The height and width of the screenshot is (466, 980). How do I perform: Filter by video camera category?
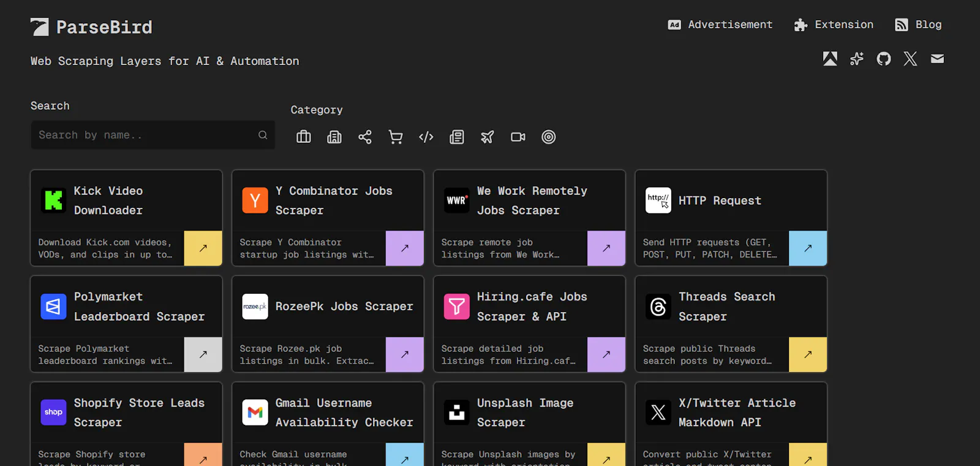[518, 137]
